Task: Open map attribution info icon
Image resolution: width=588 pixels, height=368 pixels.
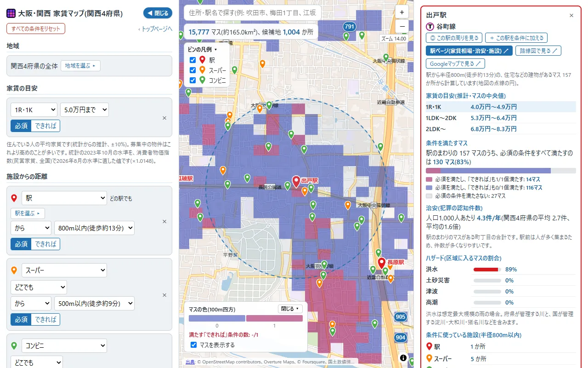Action: click(403, 358)
